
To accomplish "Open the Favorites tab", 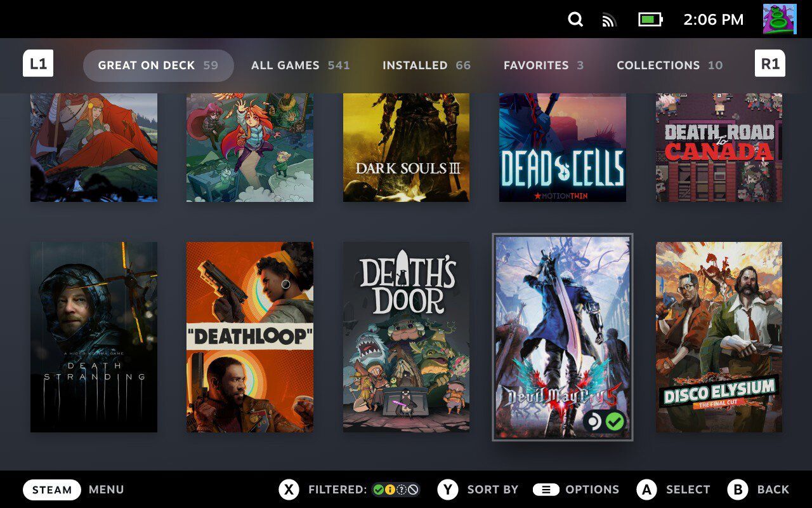I will pos(544,65).
